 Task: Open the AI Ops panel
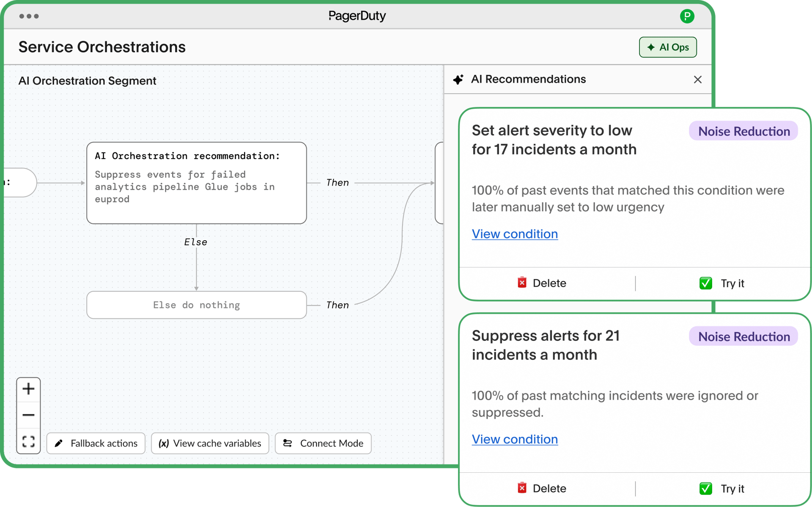pos(667,47)
